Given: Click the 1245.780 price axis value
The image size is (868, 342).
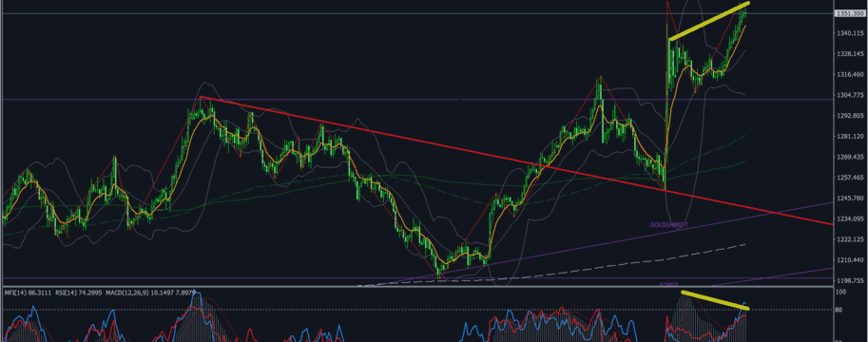Looking at the screenshot, I should point(849,199).
